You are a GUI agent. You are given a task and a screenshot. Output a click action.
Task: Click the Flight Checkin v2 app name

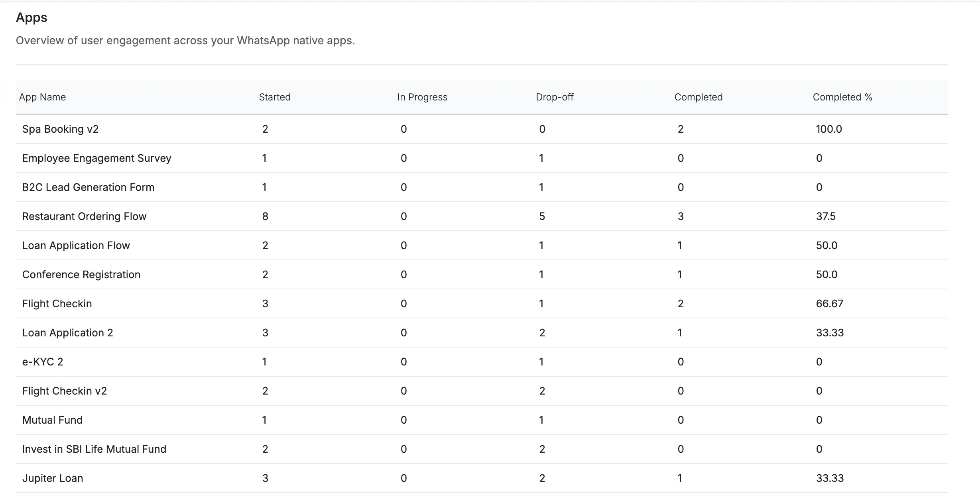(x=65, y=391)
